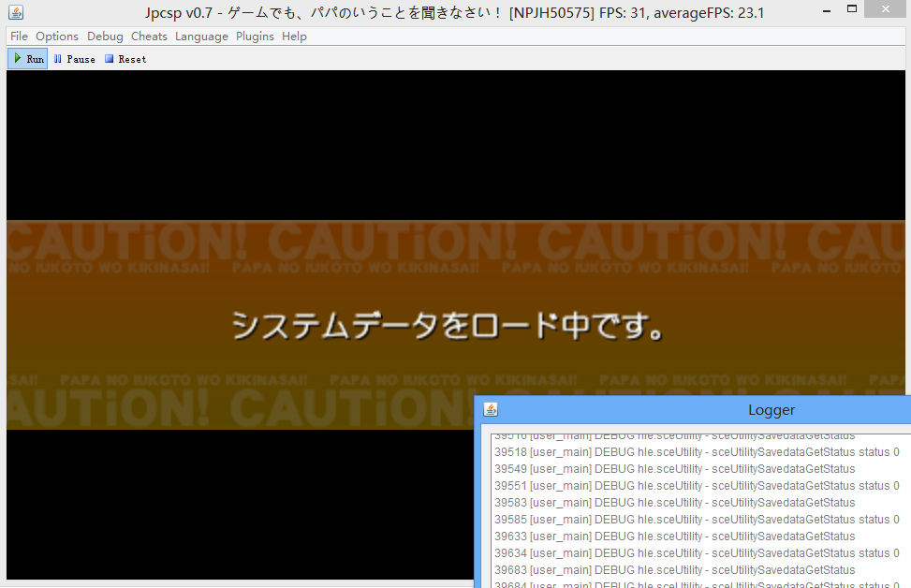Select log entry starting with 39549

click(674, 469)
